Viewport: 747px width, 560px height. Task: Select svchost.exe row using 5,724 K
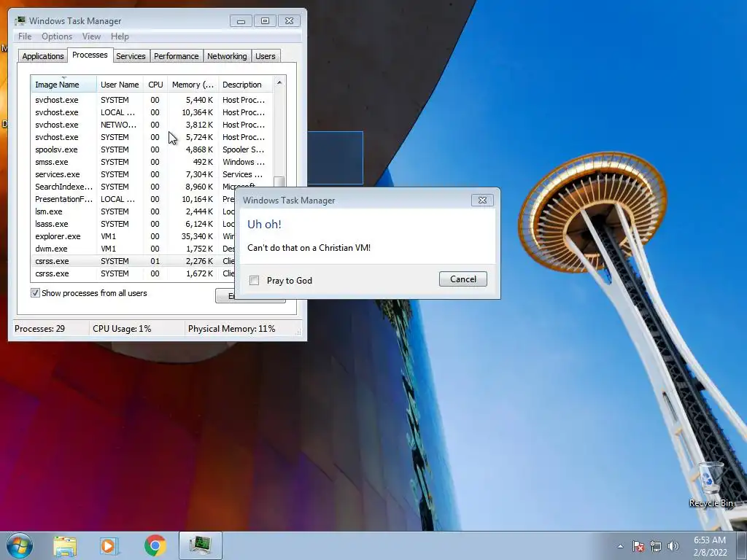click(x=152, y=137)
